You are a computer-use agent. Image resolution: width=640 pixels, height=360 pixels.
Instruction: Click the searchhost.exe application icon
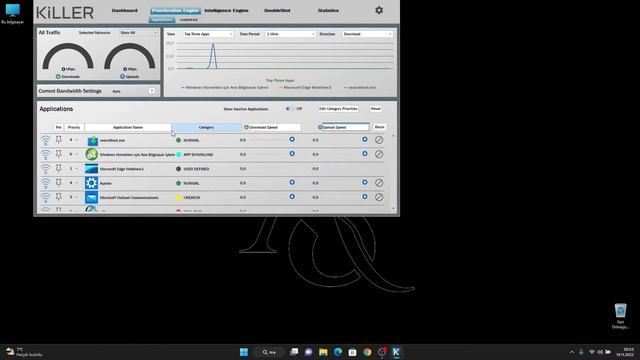92,140
